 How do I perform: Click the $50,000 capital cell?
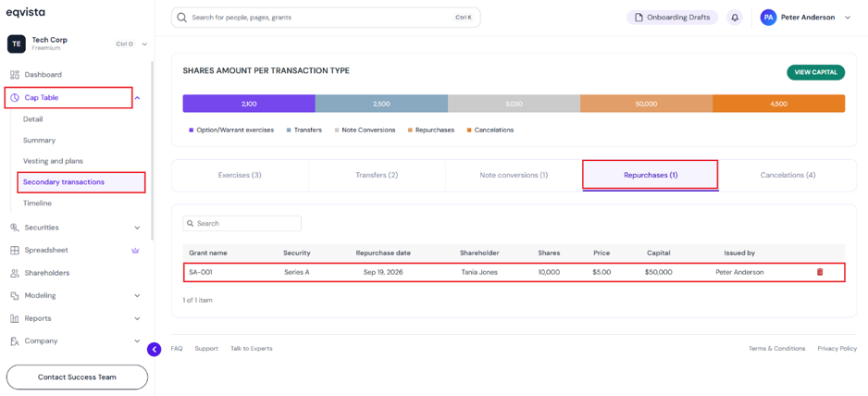point(659,272)
